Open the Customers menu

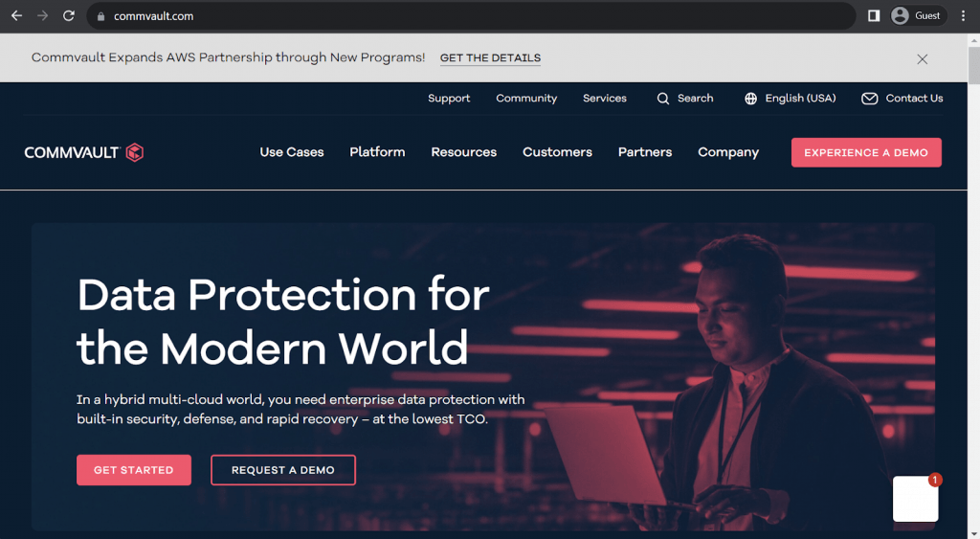coord(557,152)
